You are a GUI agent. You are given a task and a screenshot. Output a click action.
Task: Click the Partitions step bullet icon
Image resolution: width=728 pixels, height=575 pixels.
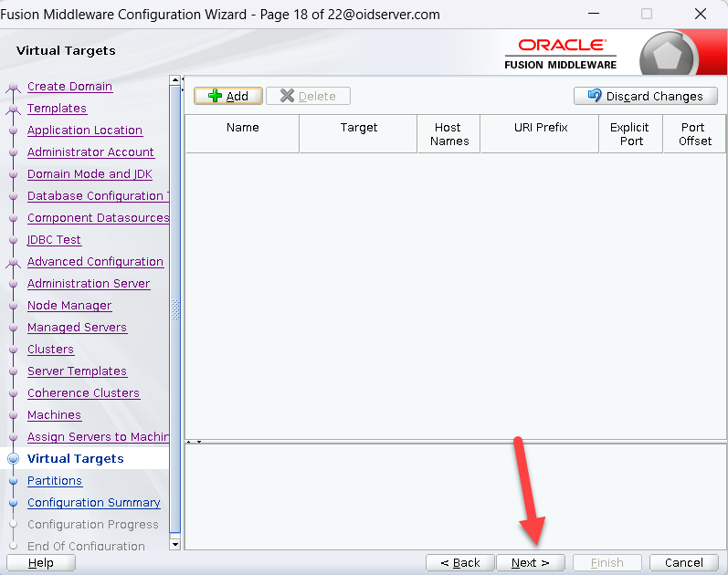pyautogui.click(x=13, y=481)
